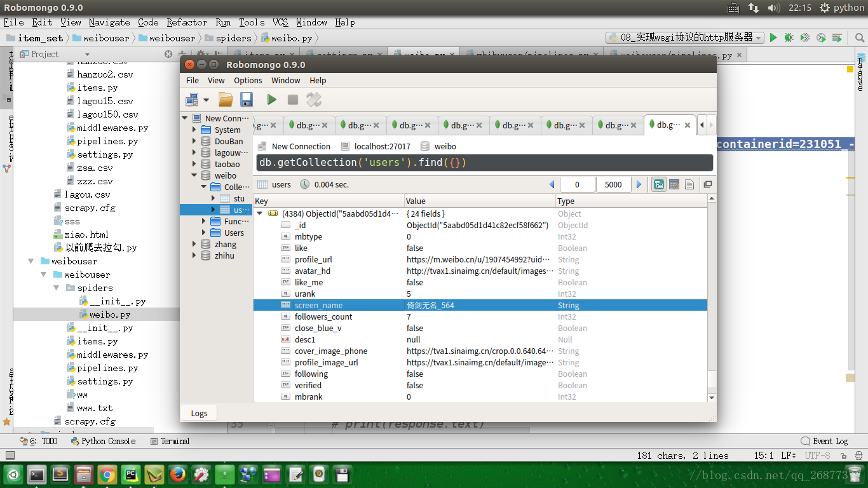The width and height of the screenshot is (868, 488).
Task: Launch Google Chrome from the dock
Action: coord(107,474)
